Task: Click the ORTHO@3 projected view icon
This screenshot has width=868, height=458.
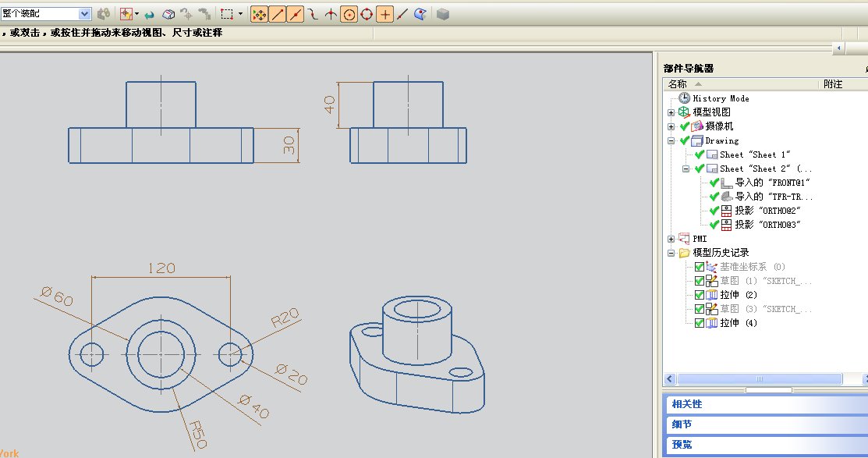Action: coord(726,224)
